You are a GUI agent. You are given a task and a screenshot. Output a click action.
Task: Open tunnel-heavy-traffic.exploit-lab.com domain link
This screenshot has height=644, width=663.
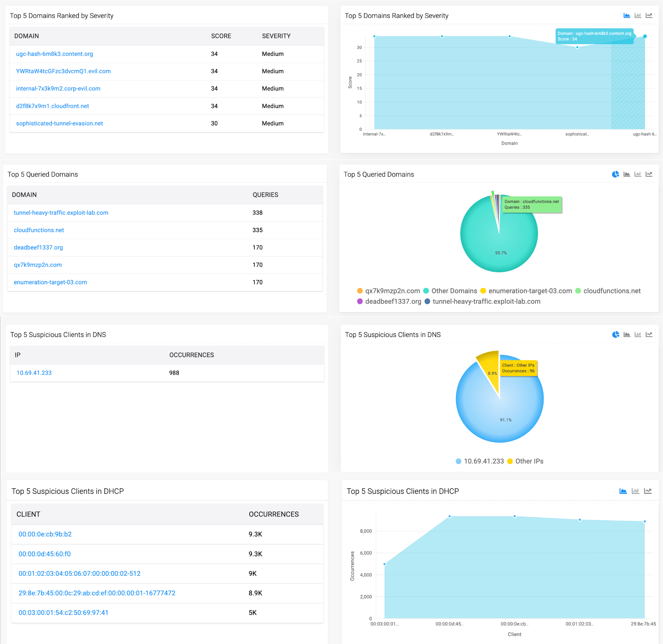61,213
